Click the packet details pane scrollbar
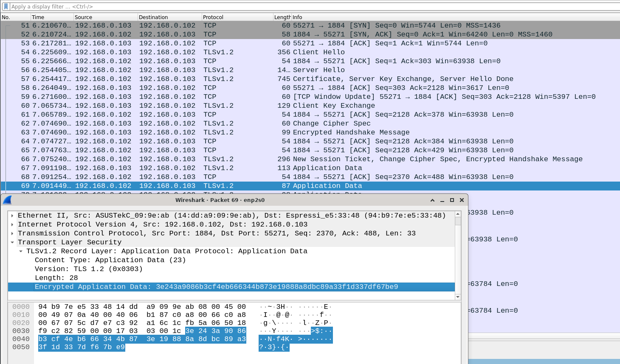 pos(458,255)
